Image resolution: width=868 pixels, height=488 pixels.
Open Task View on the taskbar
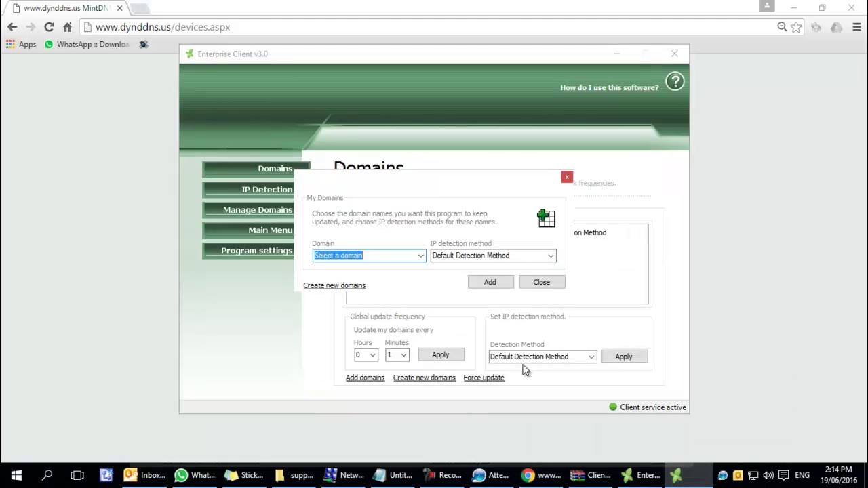[77, 475]
